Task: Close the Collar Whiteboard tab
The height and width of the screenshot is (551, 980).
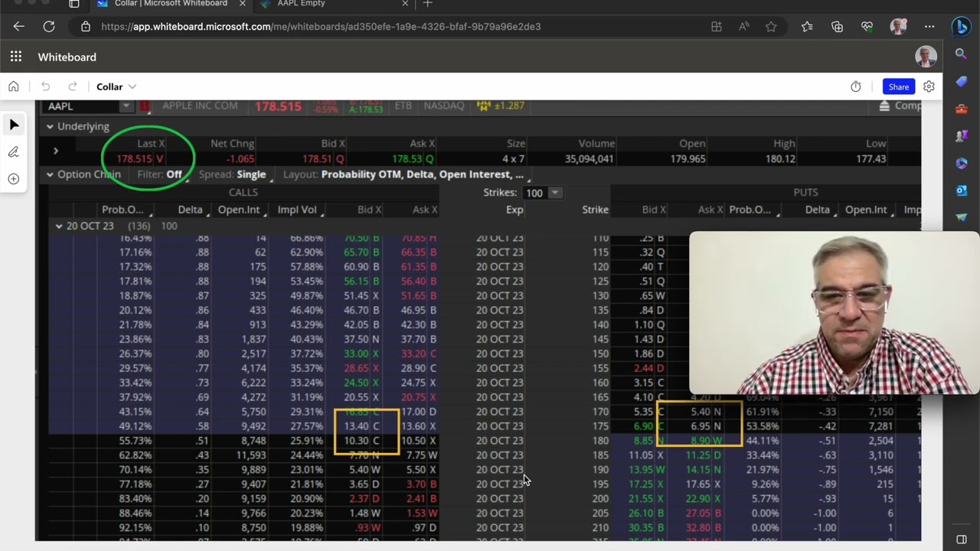Action: click(x=243, y=4)
